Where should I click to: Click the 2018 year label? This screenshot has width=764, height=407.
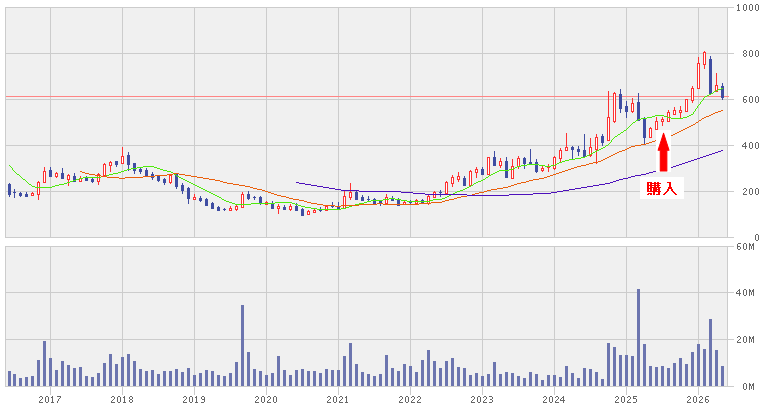tap(122, 400)
